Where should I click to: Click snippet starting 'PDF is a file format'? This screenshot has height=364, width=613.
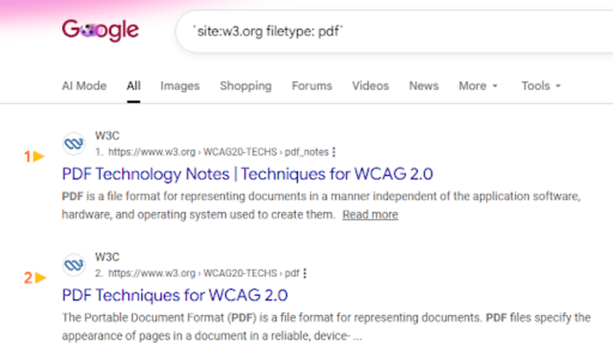[x=321, y=205]
